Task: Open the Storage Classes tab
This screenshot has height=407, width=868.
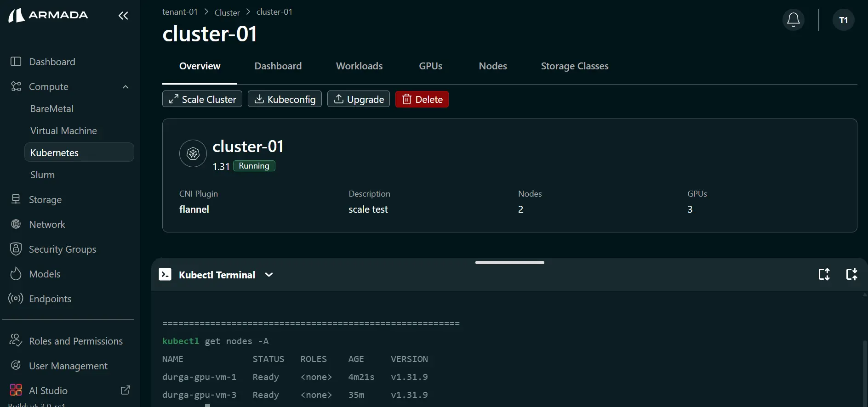Action: [x=575, y=66]
